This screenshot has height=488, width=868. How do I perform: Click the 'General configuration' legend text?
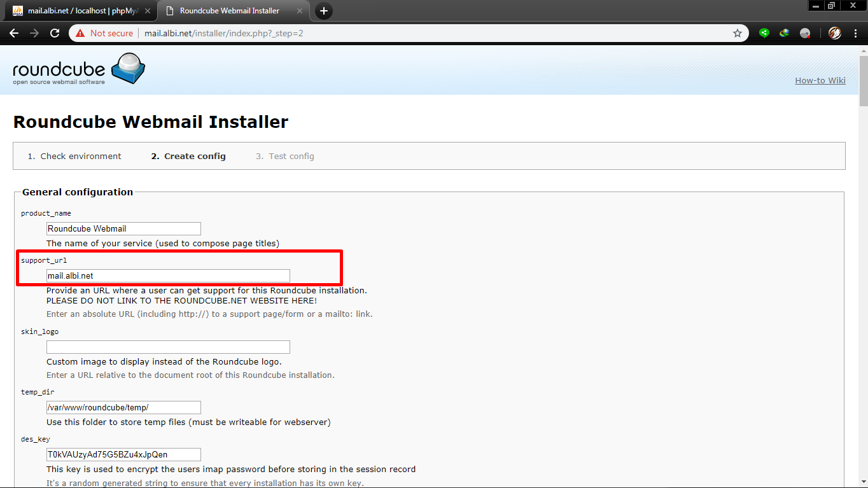coord(78,192)
